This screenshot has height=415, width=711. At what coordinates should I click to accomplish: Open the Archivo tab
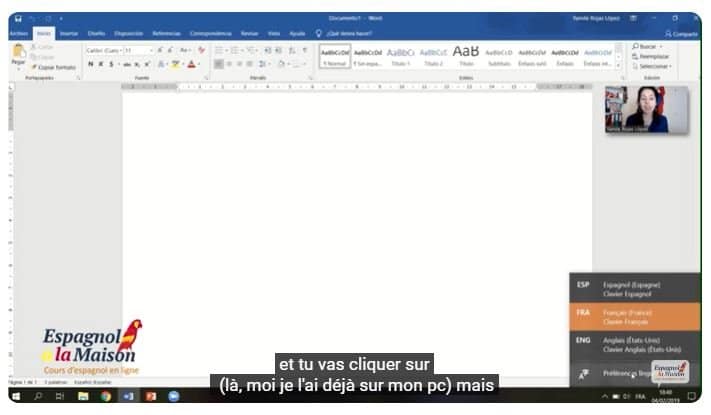pyautogui.click(x=19, y=34)
